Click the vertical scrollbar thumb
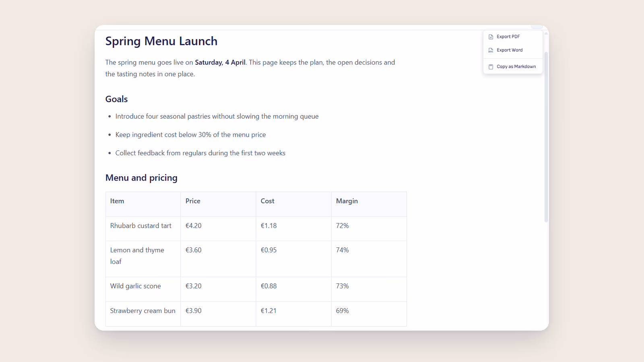644x362 pixels. pos(546,137)
